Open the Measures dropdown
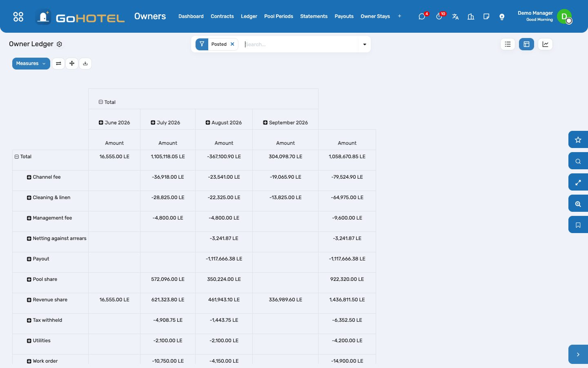 (x=31, y=63)
